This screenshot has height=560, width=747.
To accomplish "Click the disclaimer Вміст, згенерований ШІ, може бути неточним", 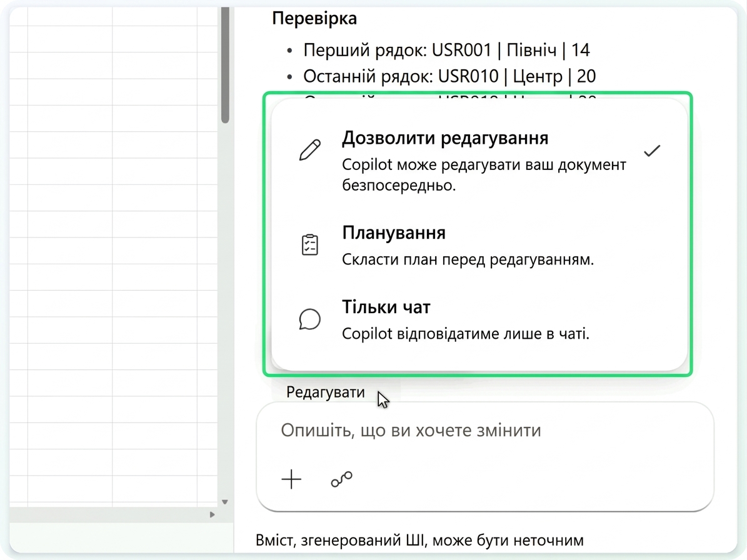I will point(419,541).
